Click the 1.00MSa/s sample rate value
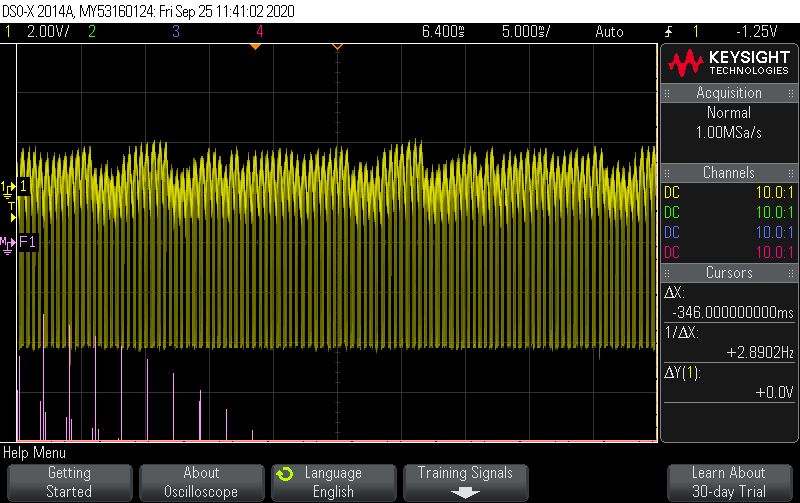The height and width of the screenshot is (503, 800). (729, 133)
